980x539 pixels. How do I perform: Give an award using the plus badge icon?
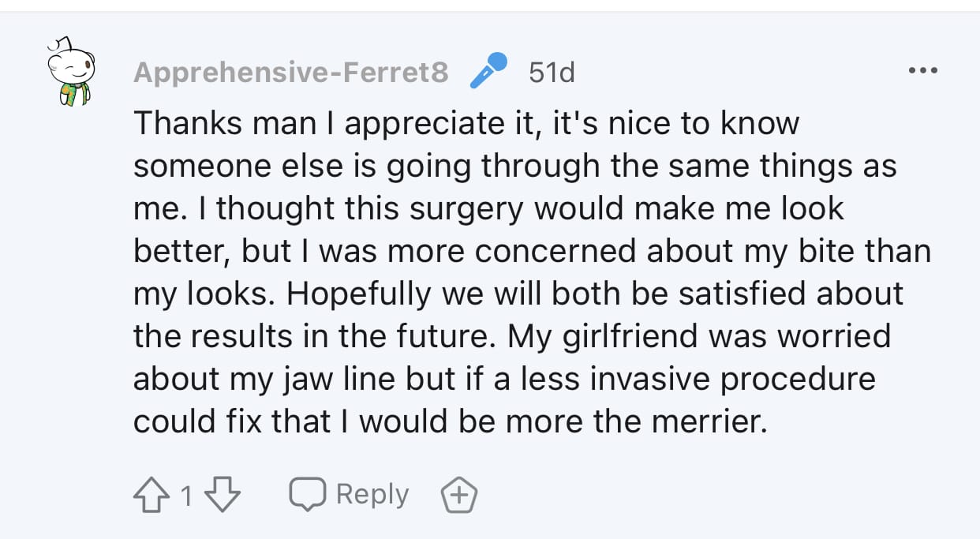pyautogui.click(x=458, y=496)
